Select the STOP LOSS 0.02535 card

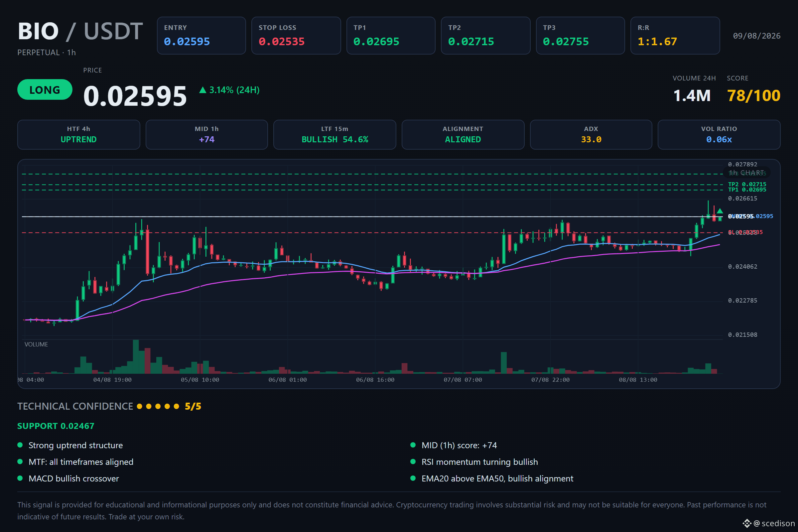point(296,36)
